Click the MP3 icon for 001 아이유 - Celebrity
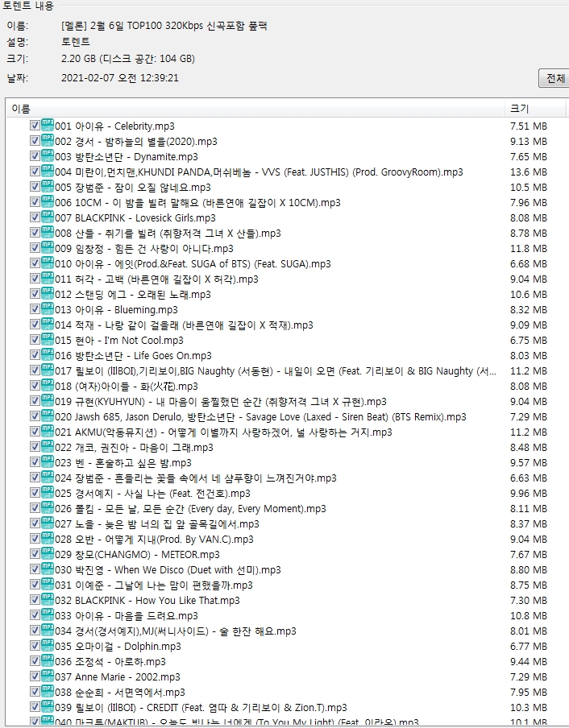 coord(48,125)
